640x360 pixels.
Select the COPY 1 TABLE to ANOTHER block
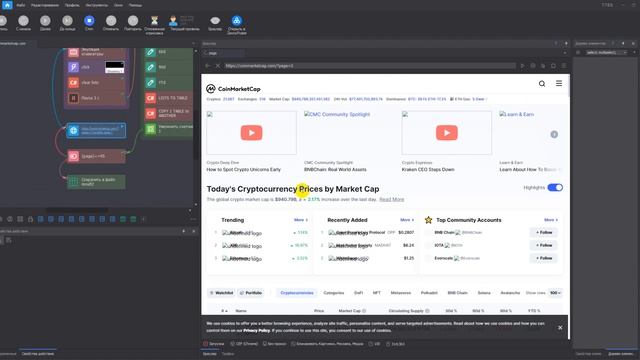[169, 113]
